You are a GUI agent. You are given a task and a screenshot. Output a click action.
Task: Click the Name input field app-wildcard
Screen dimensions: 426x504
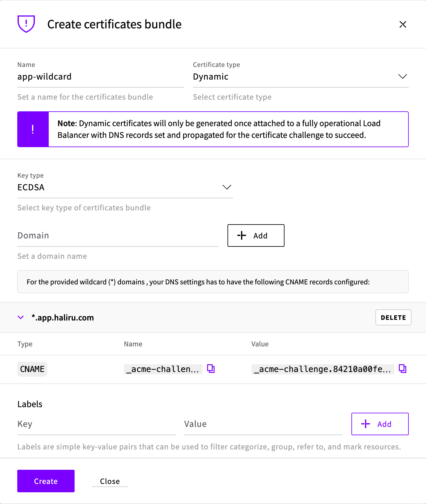click(101, 76)
